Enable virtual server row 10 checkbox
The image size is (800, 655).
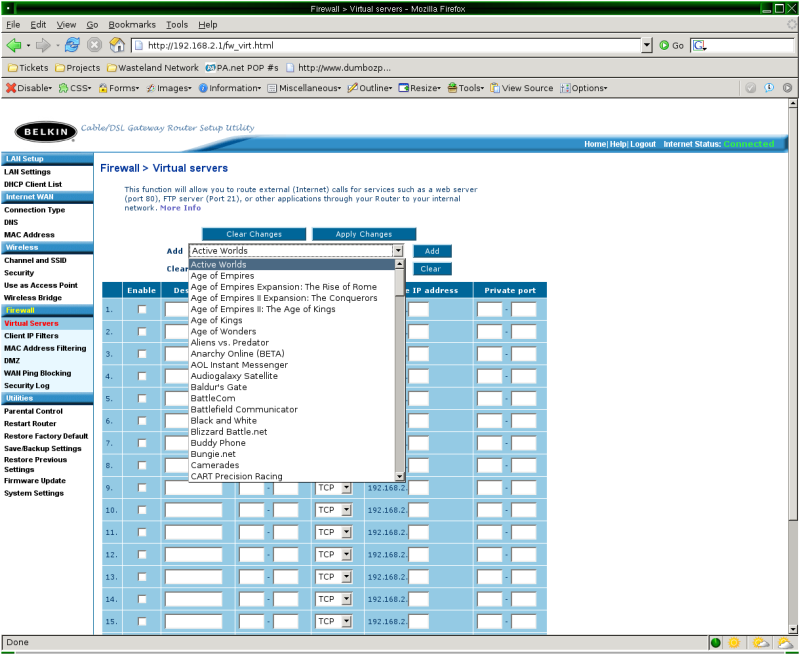click(x=142, y=510)
